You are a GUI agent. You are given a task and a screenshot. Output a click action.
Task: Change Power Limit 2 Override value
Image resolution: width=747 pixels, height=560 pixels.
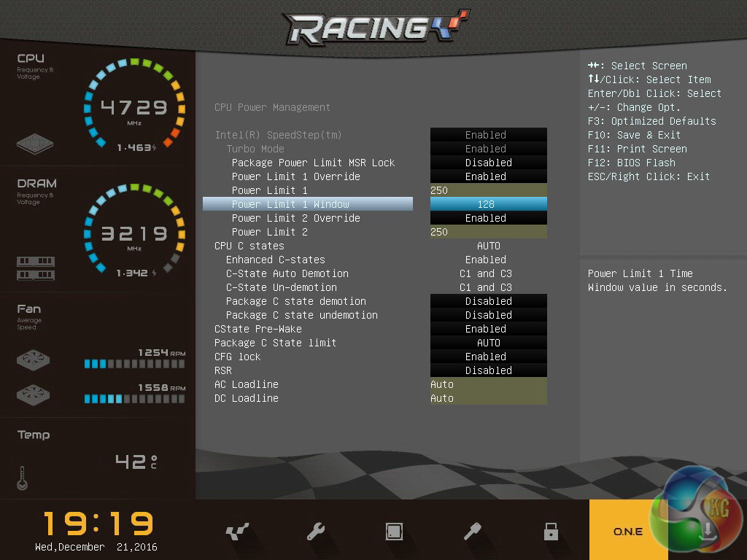pos(488,217)
